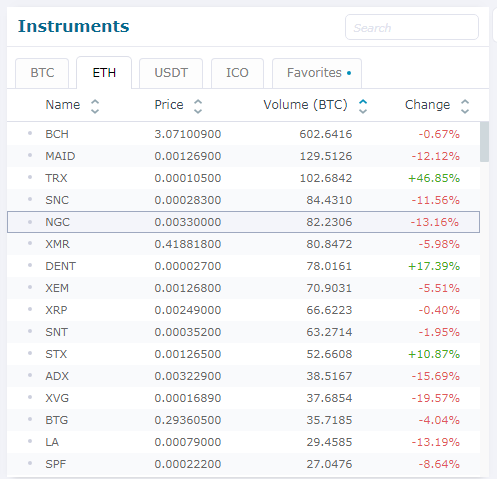Toggle favorite dot for DENT

point(30,265)
